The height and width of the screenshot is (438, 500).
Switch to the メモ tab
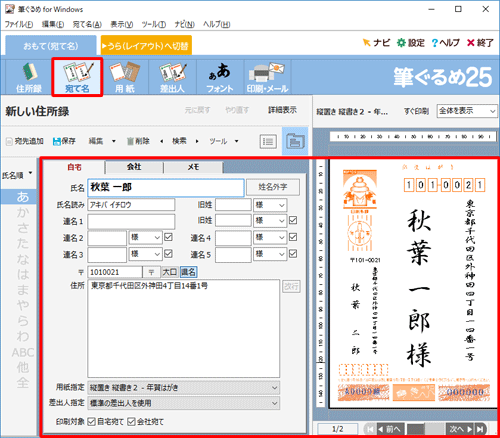[193, 167]
